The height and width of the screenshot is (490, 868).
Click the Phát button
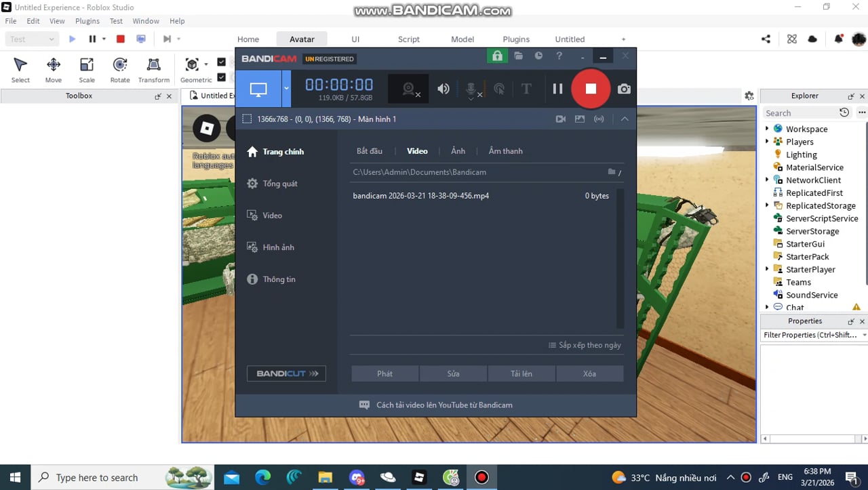click(384, 373)
